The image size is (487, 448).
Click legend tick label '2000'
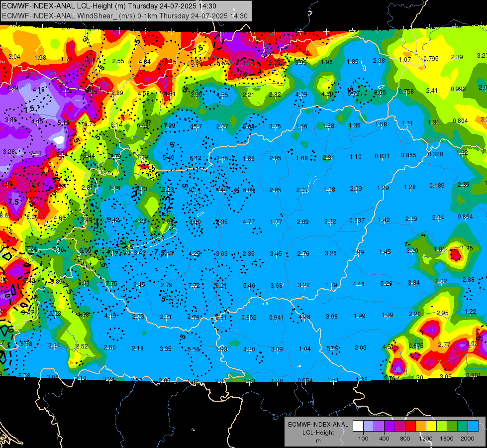click(468, 439)
